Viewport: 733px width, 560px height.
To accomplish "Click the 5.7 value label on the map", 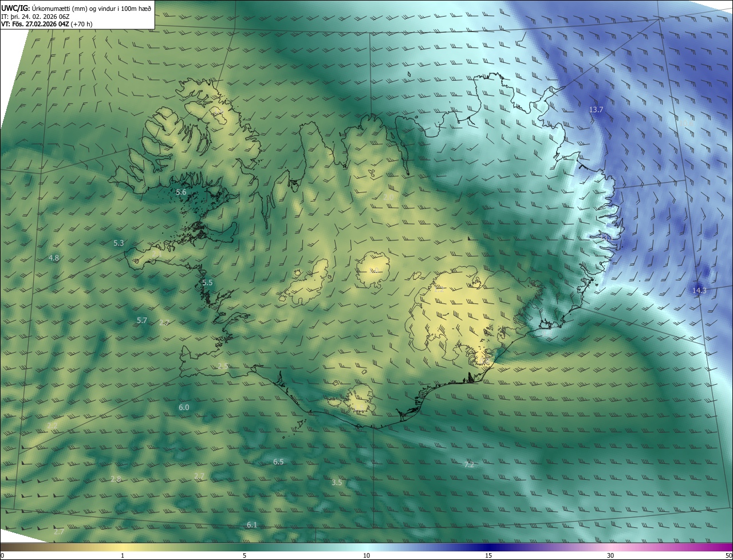I will (x=142, y=320).
